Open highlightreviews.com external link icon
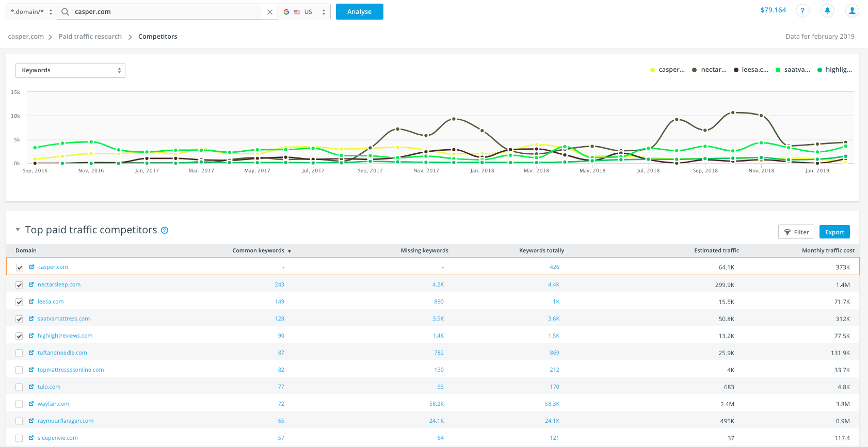The image size is (868, 447). pyautogui.click(x=31, y=336)
